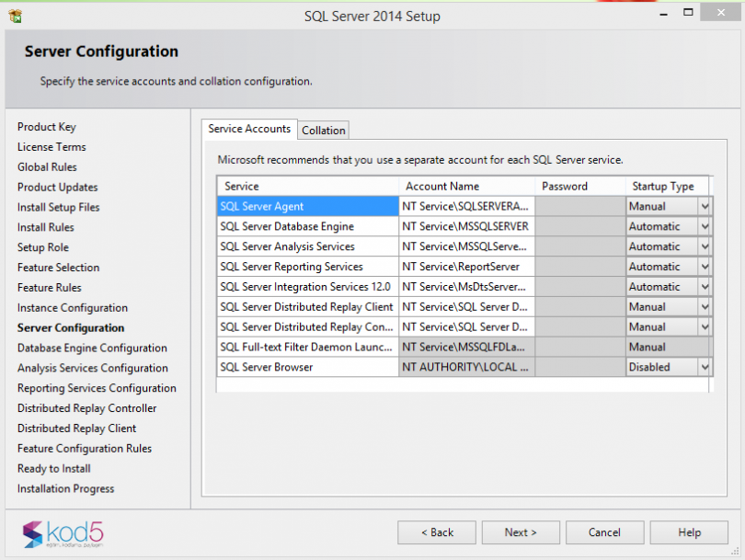Switch to the Collation tab
This screenshot has width=745, height=560.
pyautogui.click(x=323, y=130)
